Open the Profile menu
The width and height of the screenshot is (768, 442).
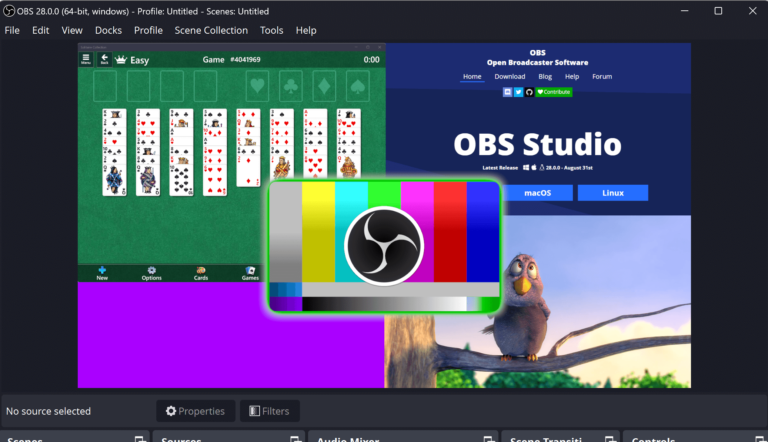(x=148, y=30)
